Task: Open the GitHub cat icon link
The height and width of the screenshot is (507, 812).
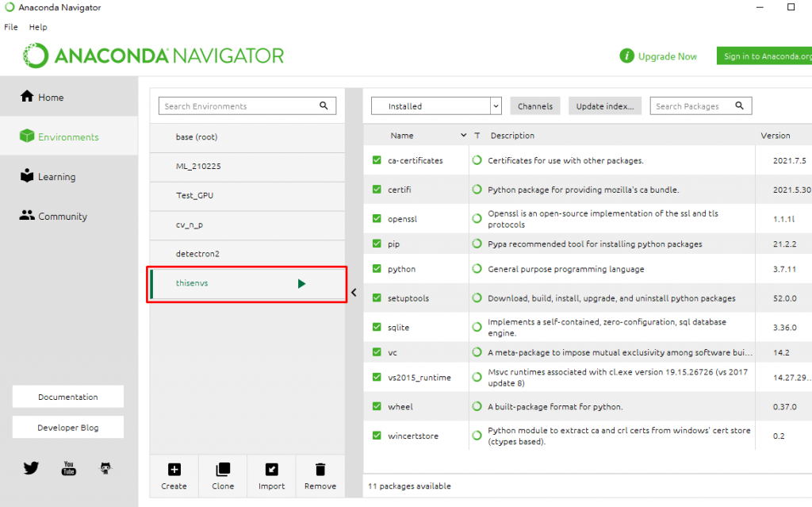Action: pos(105,468)
